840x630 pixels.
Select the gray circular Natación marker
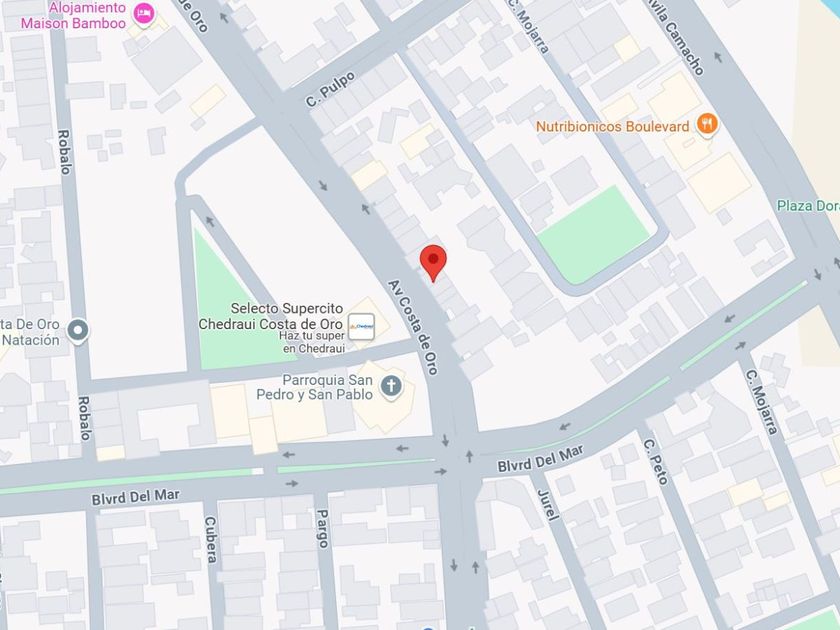pyautogui.click(x=78, y=331)
